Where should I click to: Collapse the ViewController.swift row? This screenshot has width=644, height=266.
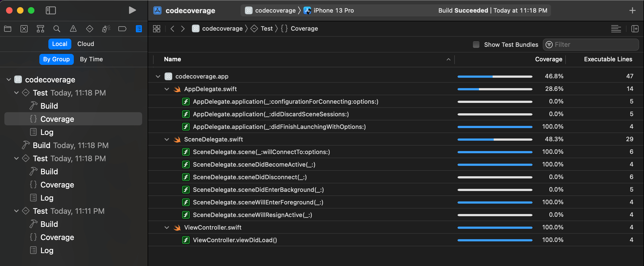[167, 228]
